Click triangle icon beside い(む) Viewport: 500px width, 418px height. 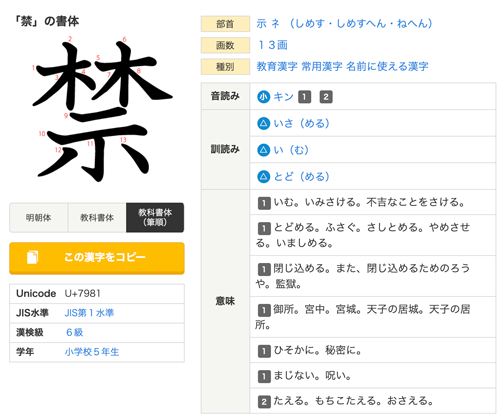(x=263, y=150)
